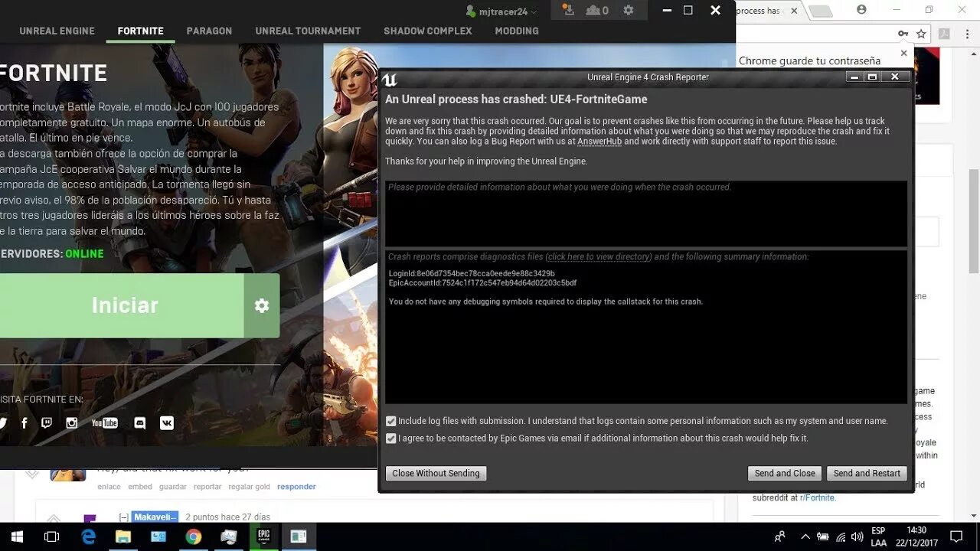Click 'enlace' link under the comment
The width and height of the screenshot is (980, 551).
click(x=109, y=487)
